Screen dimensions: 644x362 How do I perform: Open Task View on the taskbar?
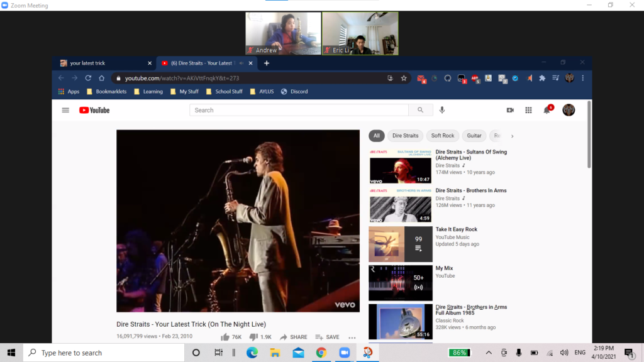[218, 353]
